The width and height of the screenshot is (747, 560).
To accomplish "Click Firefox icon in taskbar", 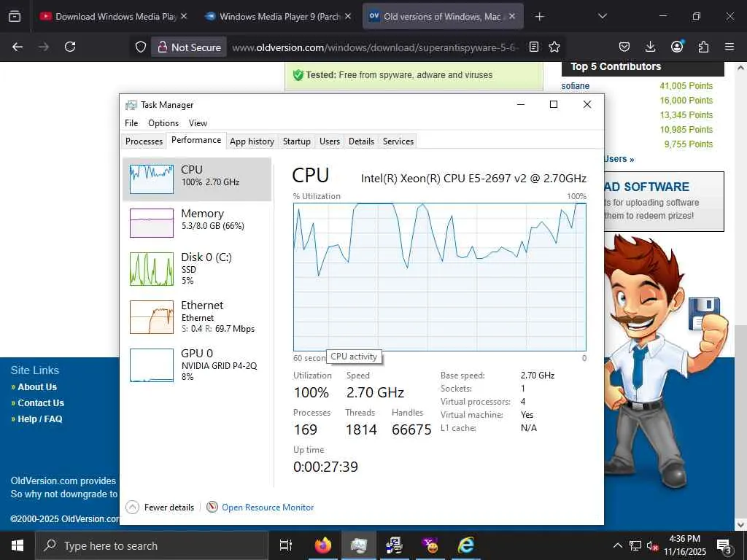I will 322,545.
